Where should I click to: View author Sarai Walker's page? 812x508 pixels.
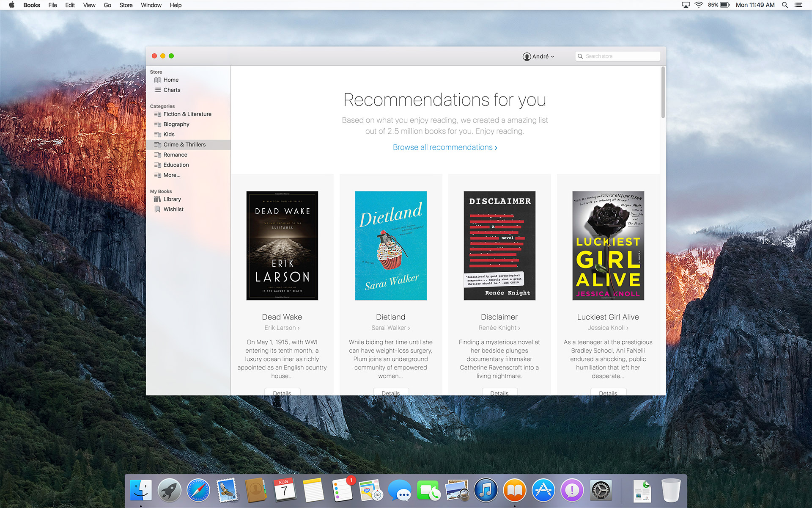coord(391,328)
